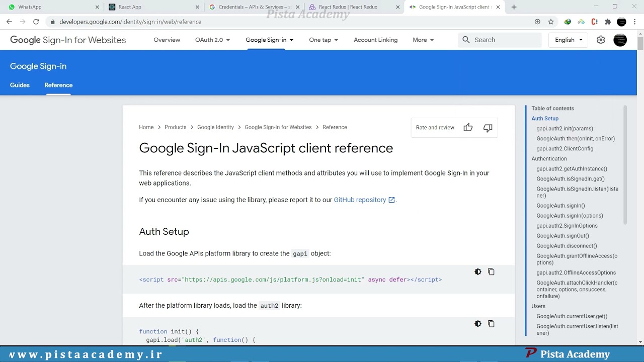Close the Credentials APIs & Services tab

click(298, 7)
